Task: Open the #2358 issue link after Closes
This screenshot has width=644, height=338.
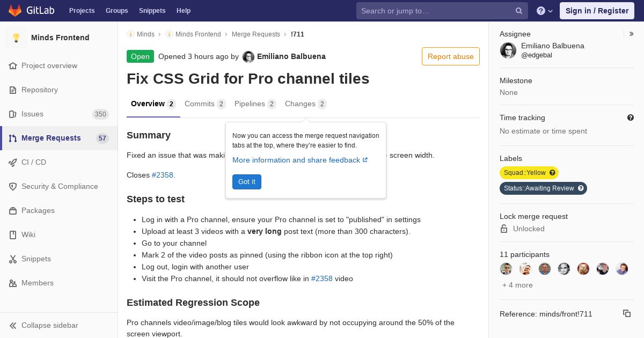Action: [163, 175]
